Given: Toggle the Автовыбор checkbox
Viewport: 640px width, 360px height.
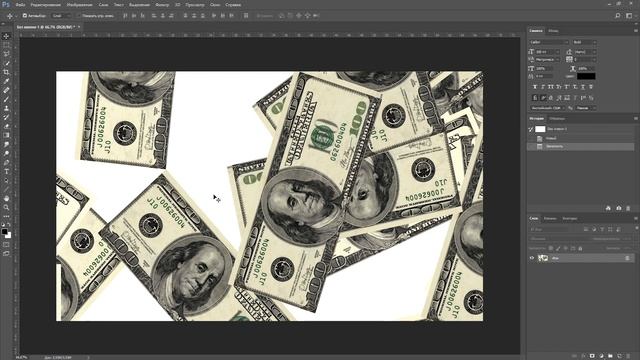Looking at the screenshot, I should pyautogui.click(x=25, y=16).
